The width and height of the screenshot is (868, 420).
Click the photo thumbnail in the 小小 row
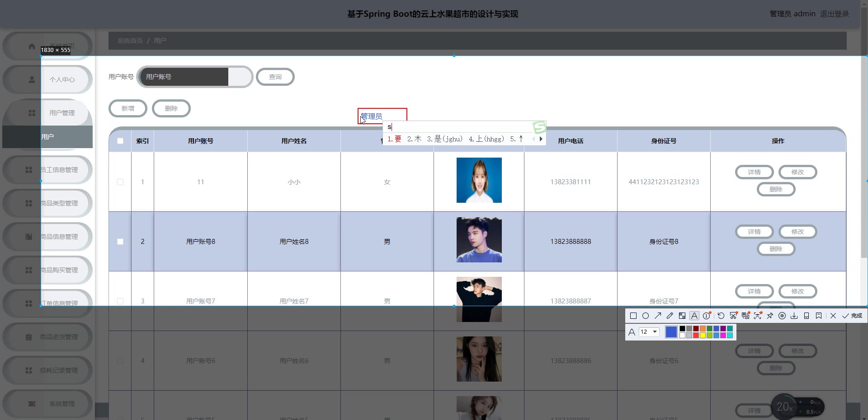pos(479,180)
